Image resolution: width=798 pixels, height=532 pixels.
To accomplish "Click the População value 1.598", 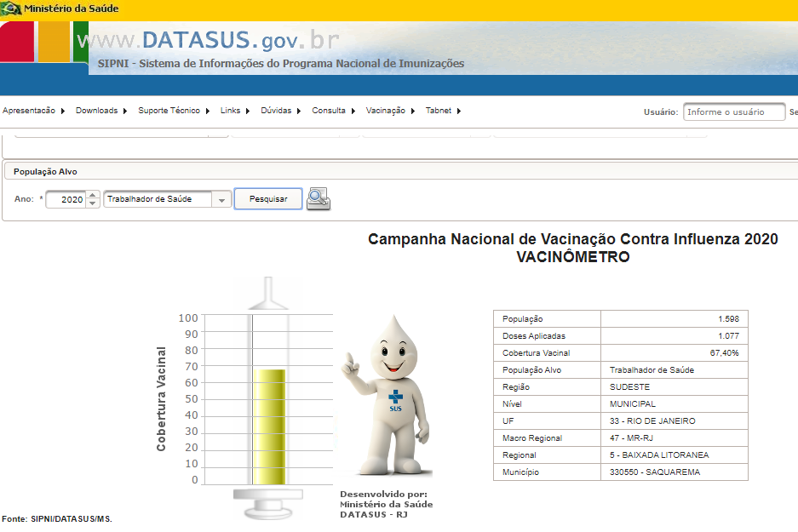I will click(x=728, y=319).
